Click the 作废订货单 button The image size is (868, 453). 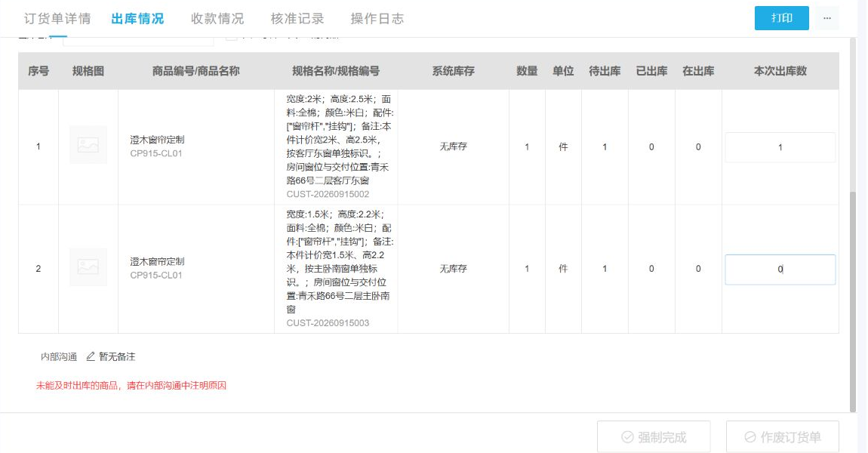[782, 437]
